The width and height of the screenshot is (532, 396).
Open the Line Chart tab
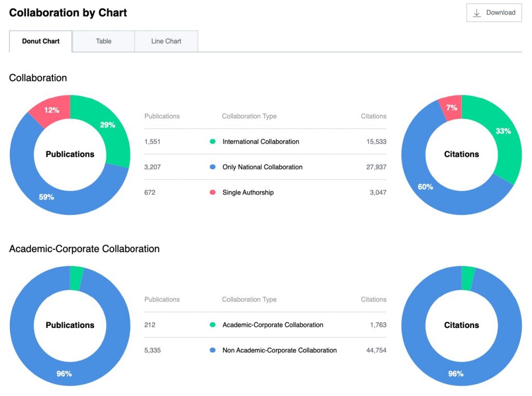(166, 42)
